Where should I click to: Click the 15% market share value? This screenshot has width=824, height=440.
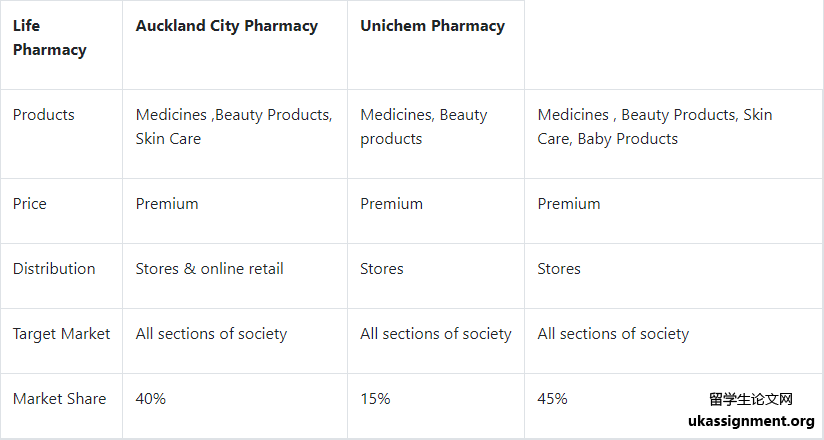coord(375,398)
